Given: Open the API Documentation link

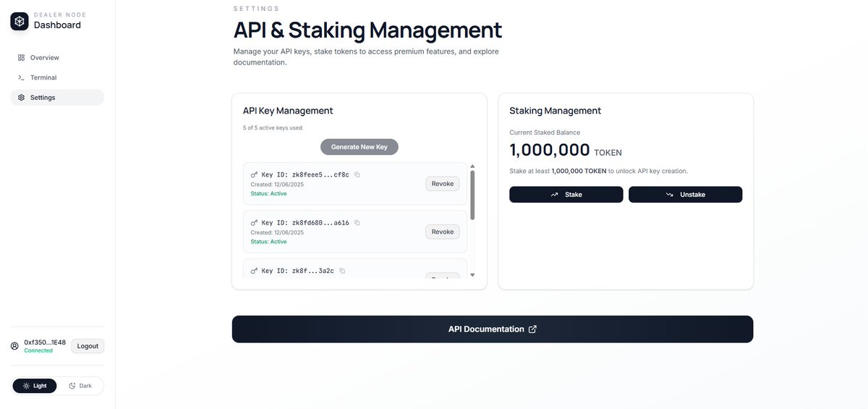Looking at the screenshot, I should tap(493, 329).
